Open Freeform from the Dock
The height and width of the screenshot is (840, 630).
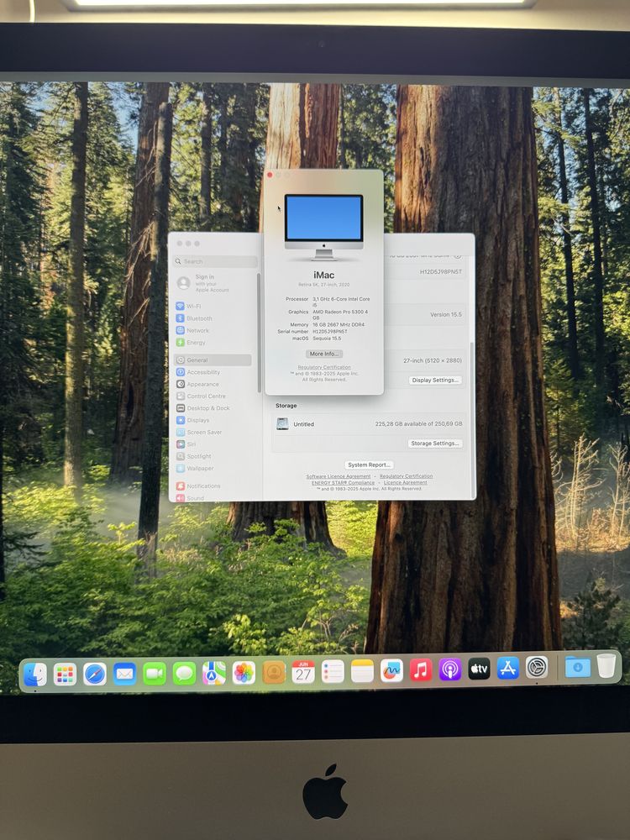pos(391,670)
